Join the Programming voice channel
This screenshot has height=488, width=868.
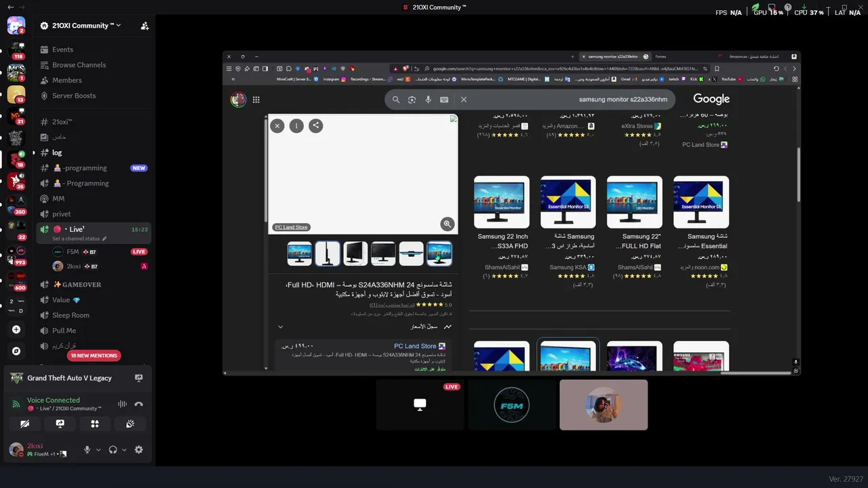(94, 183)
